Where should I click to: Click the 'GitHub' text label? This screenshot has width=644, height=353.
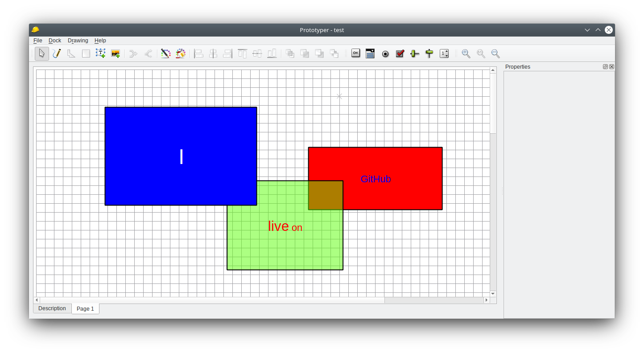pyautogui.click(x=376, y=179)
